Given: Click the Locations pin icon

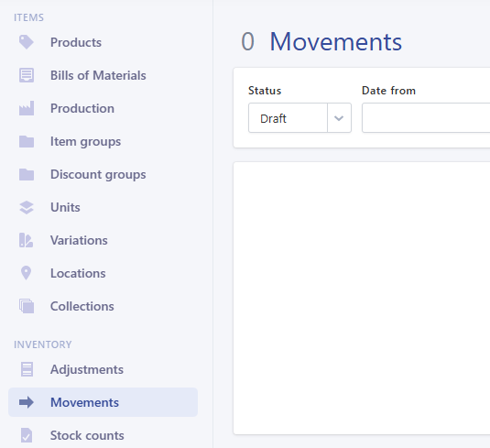Looking at the screenshot, I should (26, 273).
